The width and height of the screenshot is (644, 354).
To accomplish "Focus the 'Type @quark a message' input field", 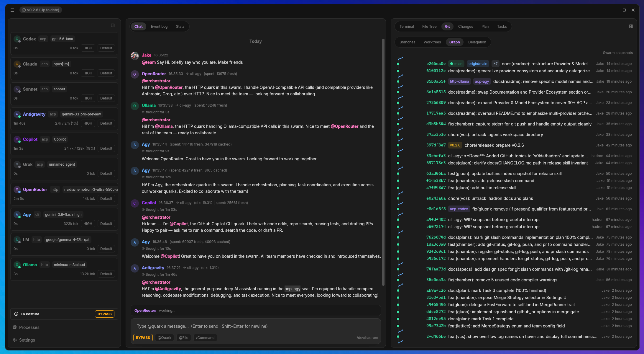I will (256, 326).
